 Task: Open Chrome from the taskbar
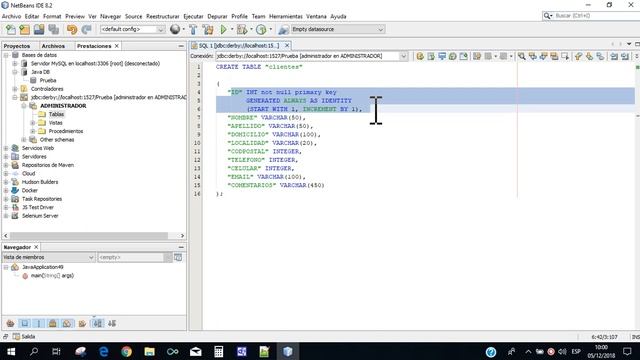[127, 351]
